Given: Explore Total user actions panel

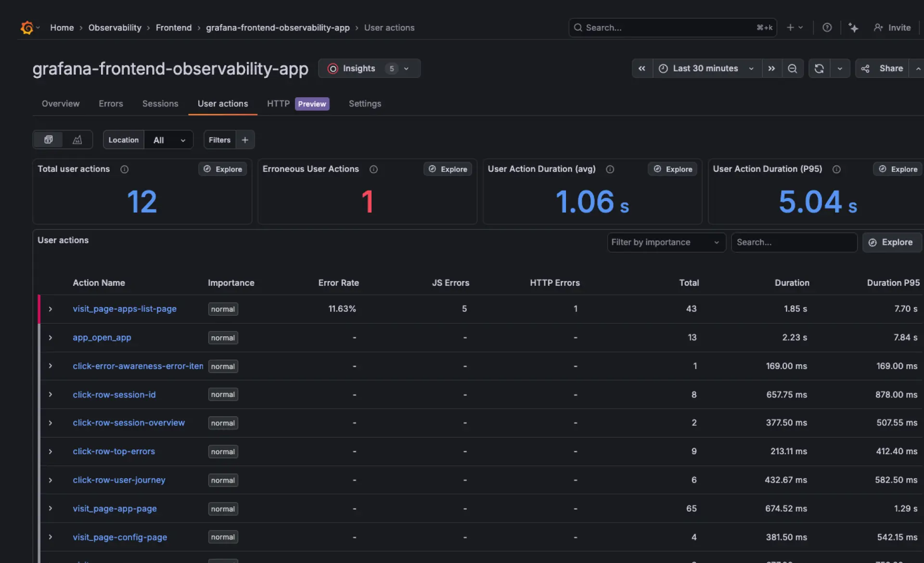Looking at the screenshot, I should tap(223, 169).
